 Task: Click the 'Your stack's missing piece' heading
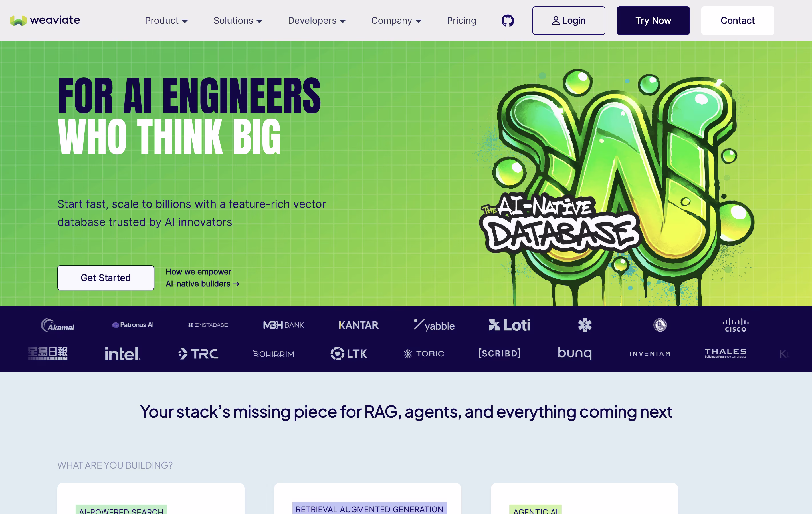pos(406,412)
